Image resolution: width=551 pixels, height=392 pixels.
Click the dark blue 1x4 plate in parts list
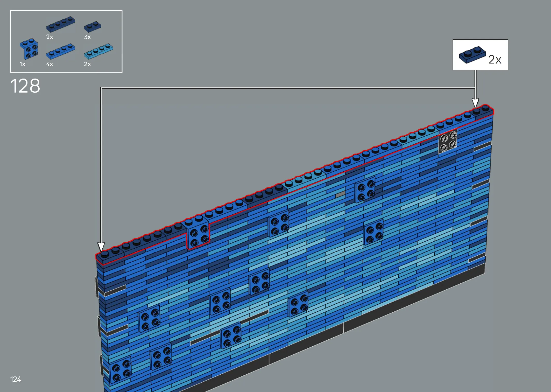(61, 24)
